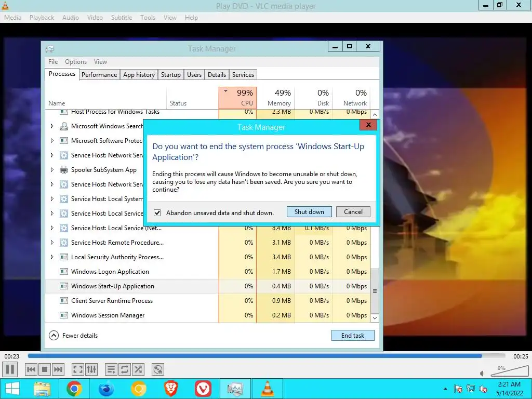532x399 pixels.
Task: Open VLC Subtitle menu
Action: 122,18
